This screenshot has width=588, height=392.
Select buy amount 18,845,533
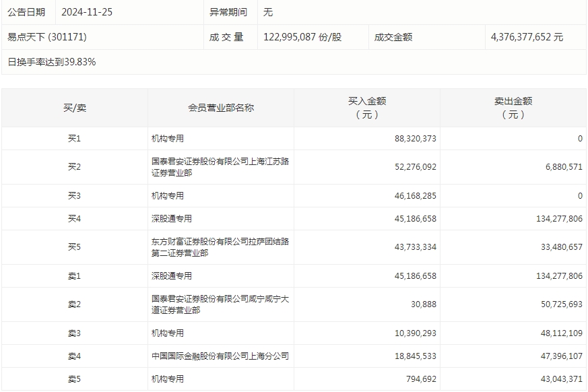coord(415,356)
